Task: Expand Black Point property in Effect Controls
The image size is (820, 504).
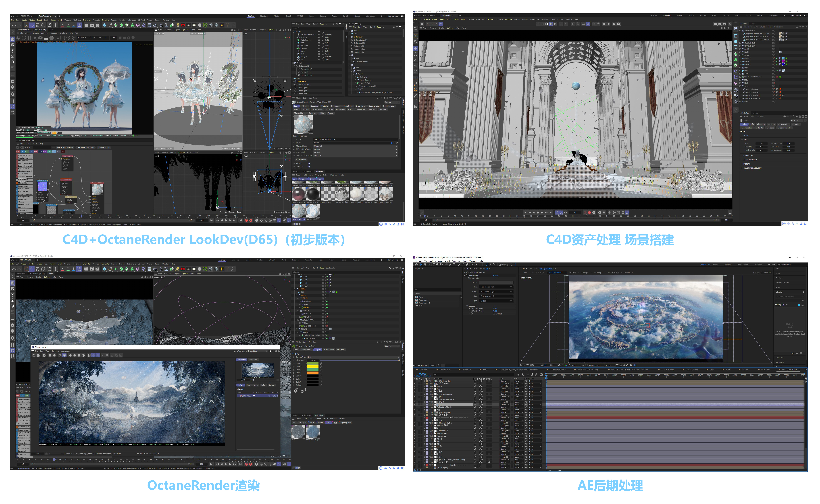Action: click(x=470, y=308)
